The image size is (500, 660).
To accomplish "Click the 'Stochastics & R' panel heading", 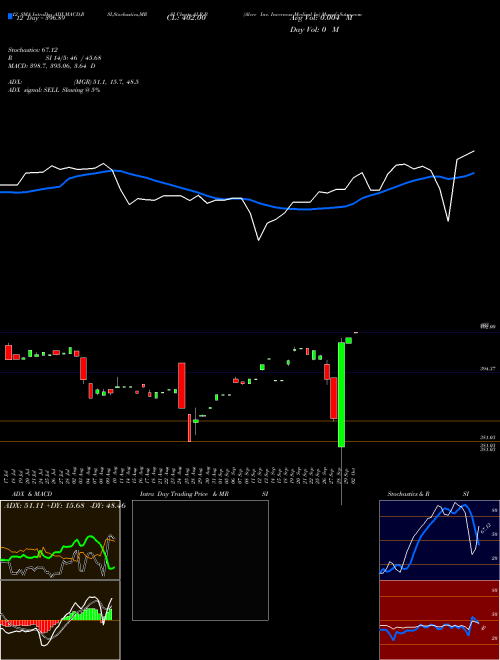I will (409, 494).
